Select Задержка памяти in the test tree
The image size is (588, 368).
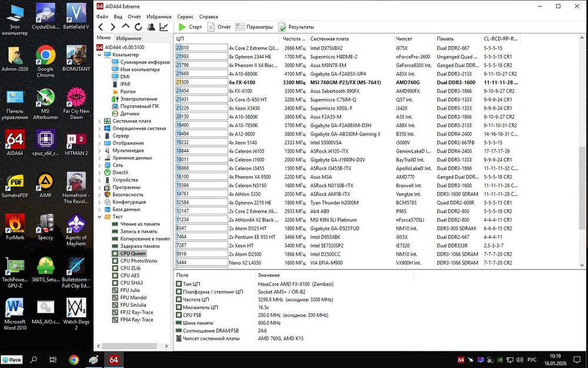click(140, 246)
